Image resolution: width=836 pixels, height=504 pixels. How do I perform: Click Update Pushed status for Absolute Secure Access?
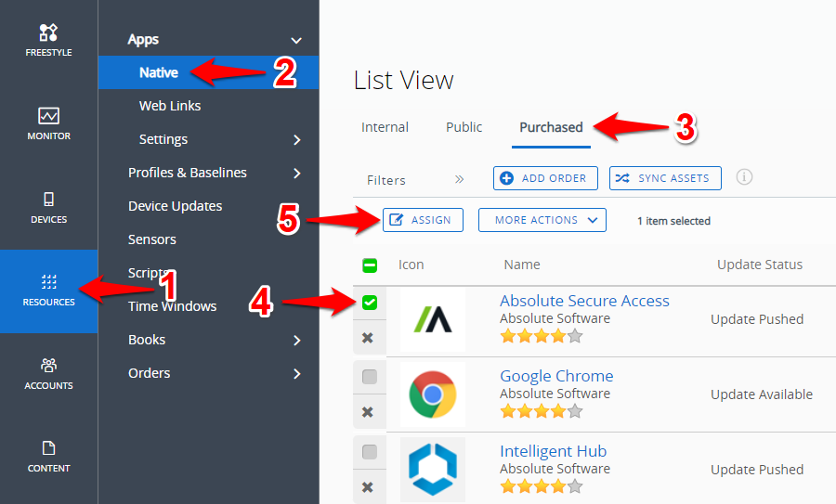[757, 319]
